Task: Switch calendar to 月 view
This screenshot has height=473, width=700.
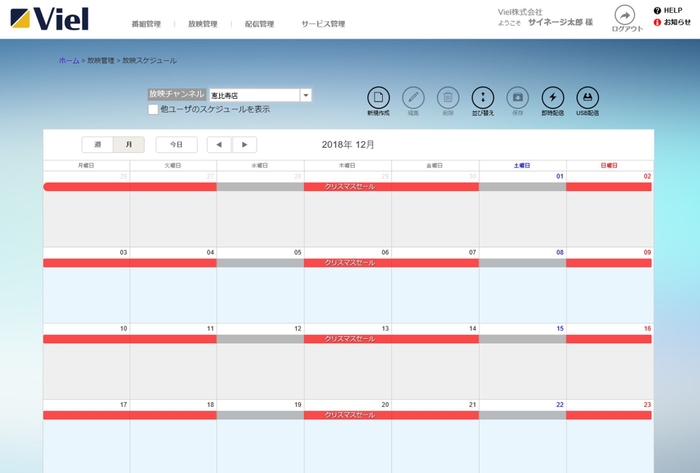Action: pyautogui.click(x=128, y=145)
